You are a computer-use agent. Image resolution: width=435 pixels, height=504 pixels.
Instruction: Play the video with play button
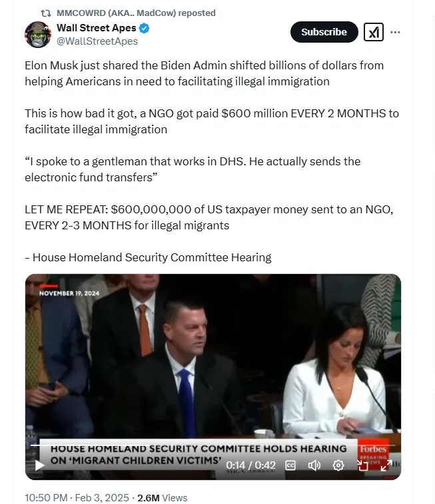(39, 465)
